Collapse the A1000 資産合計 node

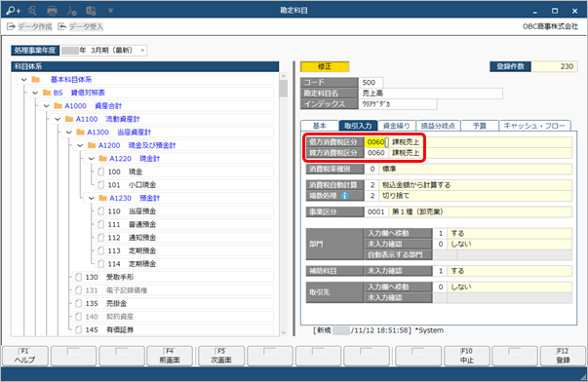pos(47,105)
